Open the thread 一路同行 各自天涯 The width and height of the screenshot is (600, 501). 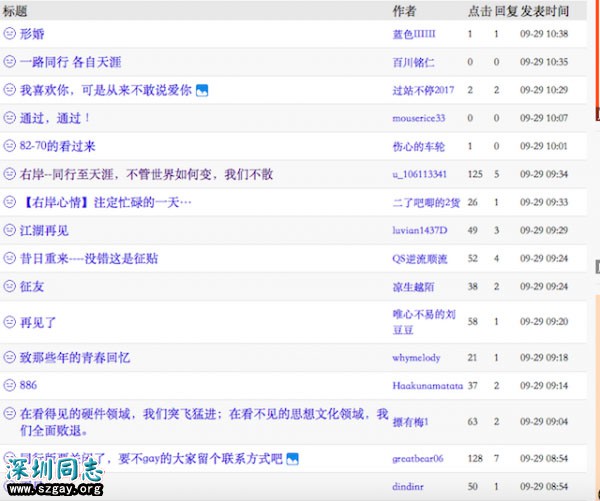[x=71, y=62]
